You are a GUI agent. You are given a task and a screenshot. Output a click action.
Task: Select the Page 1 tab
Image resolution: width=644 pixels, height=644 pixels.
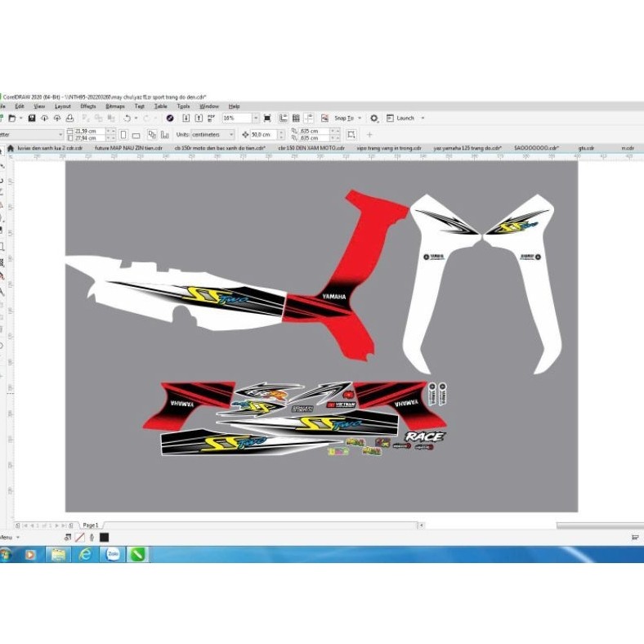[x=91, y=525]
